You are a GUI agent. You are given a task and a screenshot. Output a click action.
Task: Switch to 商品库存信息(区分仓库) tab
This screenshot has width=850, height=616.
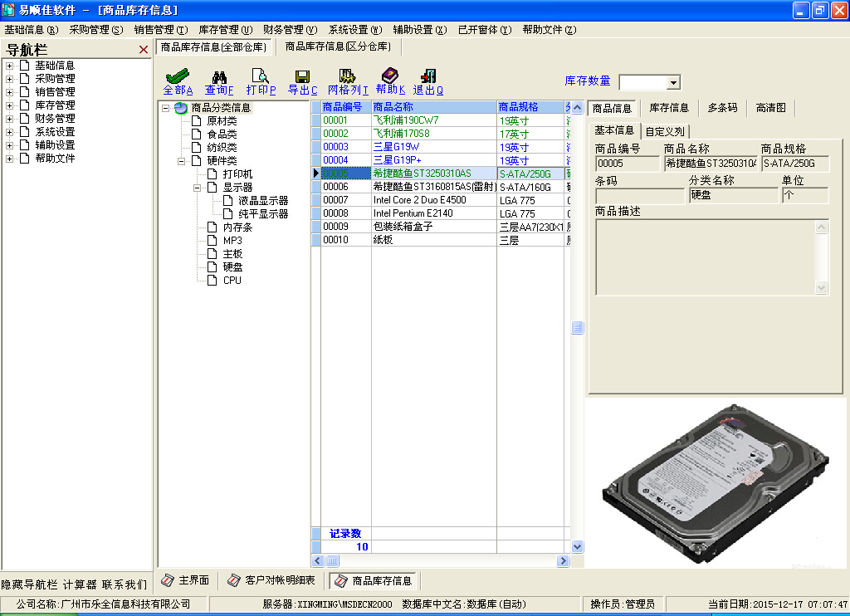click(x=338, y=46)
